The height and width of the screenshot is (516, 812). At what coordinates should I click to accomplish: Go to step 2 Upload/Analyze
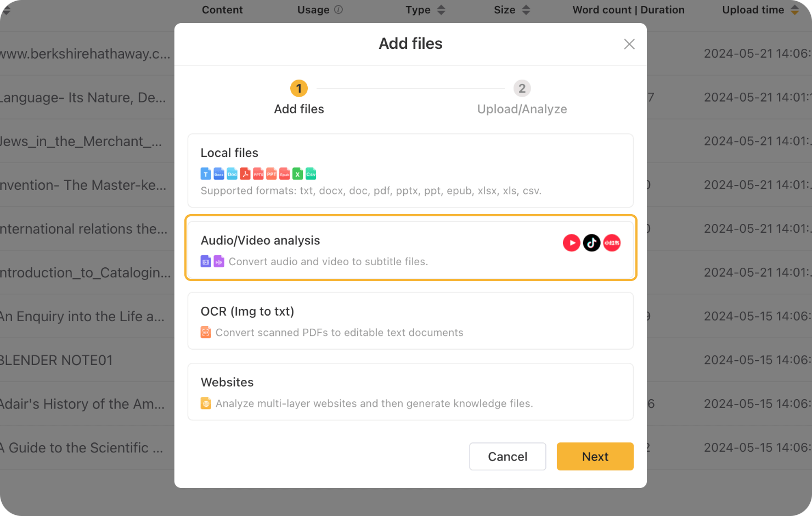522,88
